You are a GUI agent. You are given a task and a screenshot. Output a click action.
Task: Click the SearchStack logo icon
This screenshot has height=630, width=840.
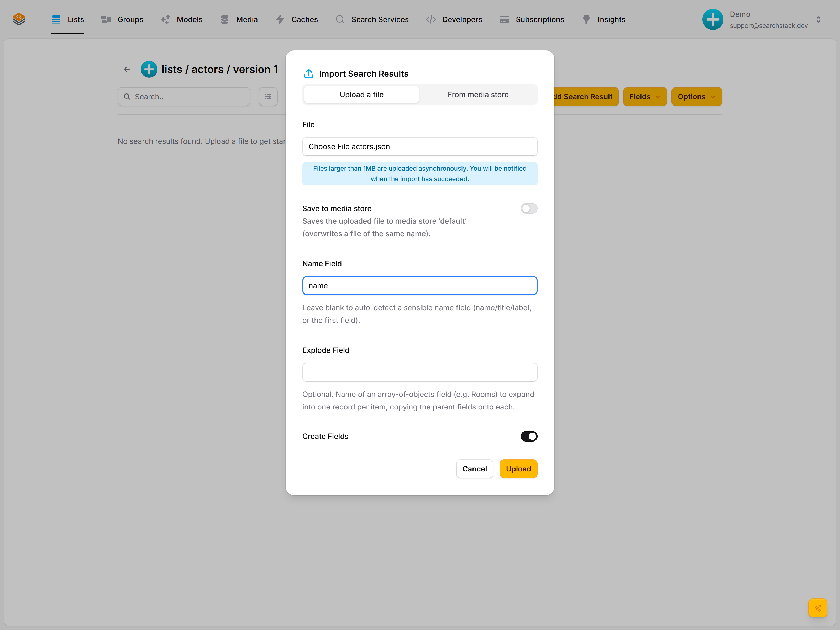coord(19,19)
